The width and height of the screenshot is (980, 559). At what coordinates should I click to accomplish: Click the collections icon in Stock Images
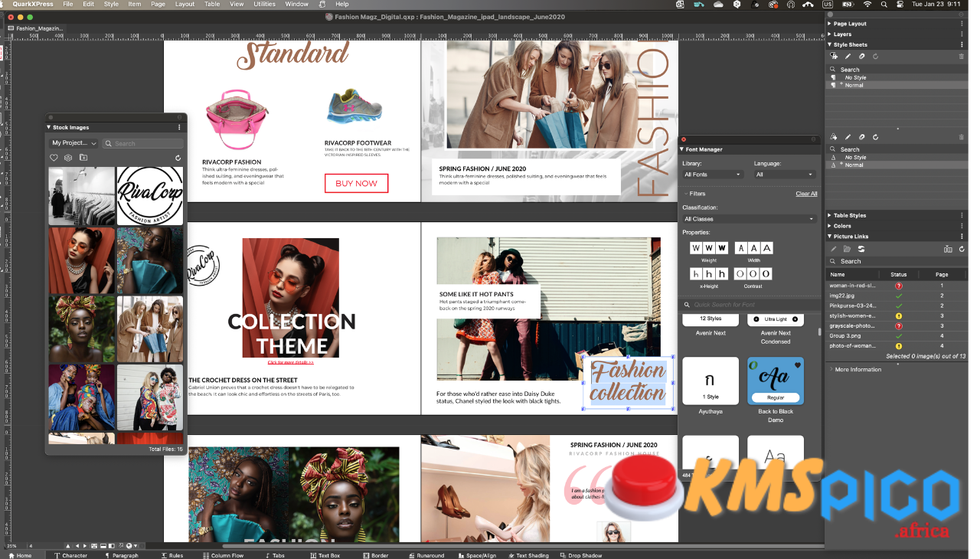pos(67,158)
